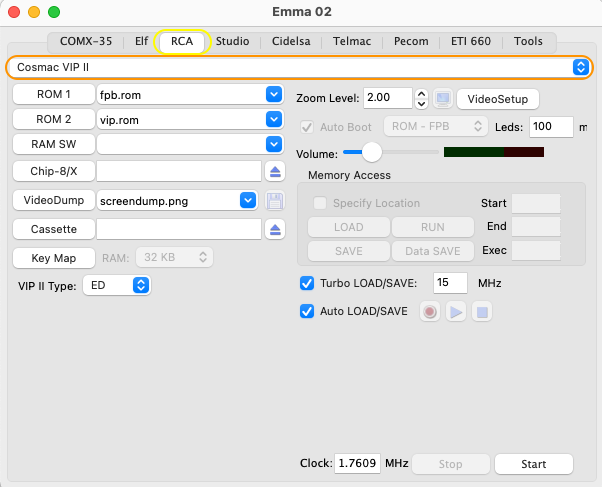Click the Chip-8/X file text field

179,171
